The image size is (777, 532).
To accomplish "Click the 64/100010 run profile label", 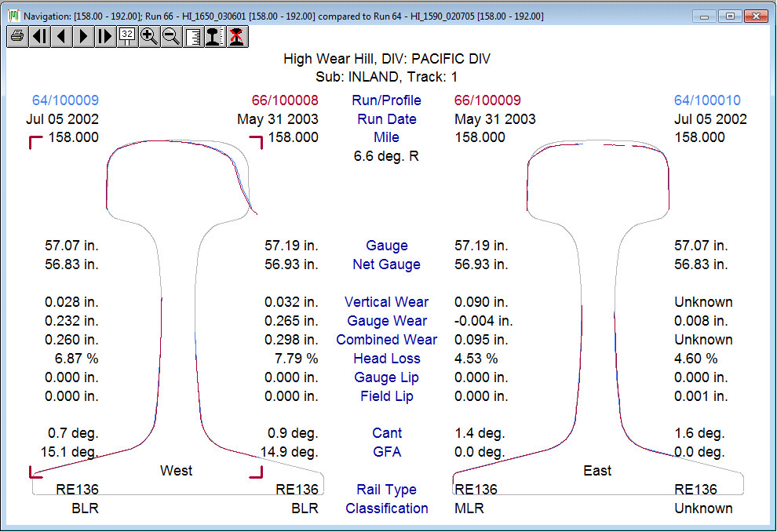I will pos(707,100).
